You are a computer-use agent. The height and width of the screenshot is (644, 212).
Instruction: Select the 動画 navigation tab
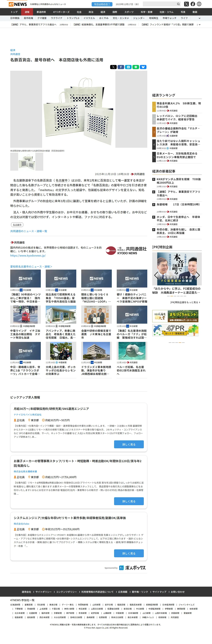click(x=195, y=12)
